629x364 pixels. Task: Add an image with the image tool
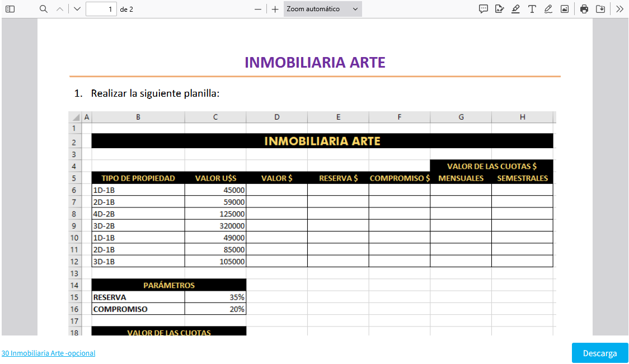[x=565, y=9]
